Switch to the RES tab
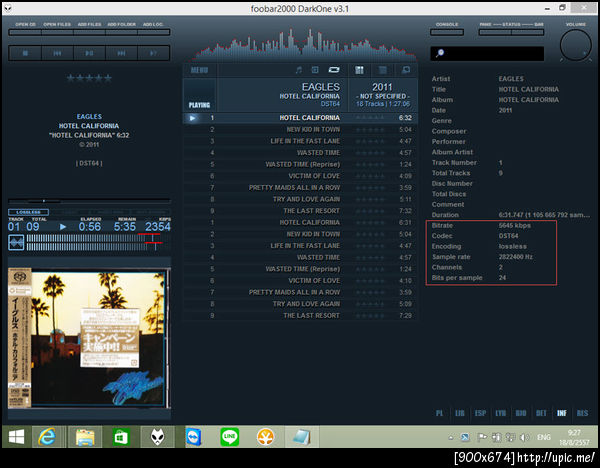The width and height of the screenshot is (600, 468). [x=582, y=413]
